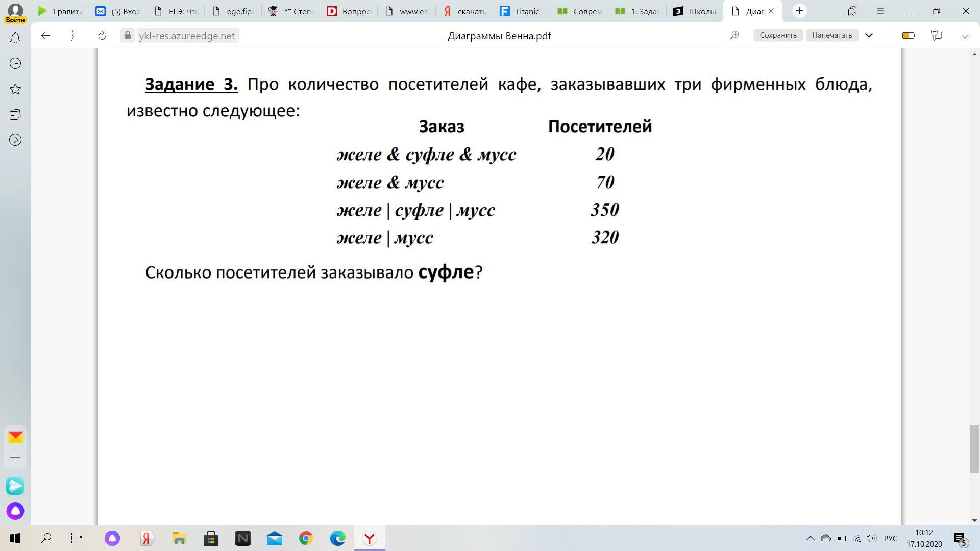Open bookmarks star in sidebar
Image resolution: width=980 pixels, height=551 pixels.
(x=15, y=89)
